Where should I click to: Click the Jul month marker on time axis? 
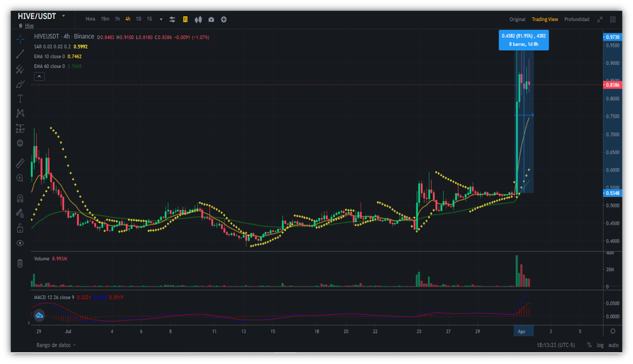coord(69,331)
